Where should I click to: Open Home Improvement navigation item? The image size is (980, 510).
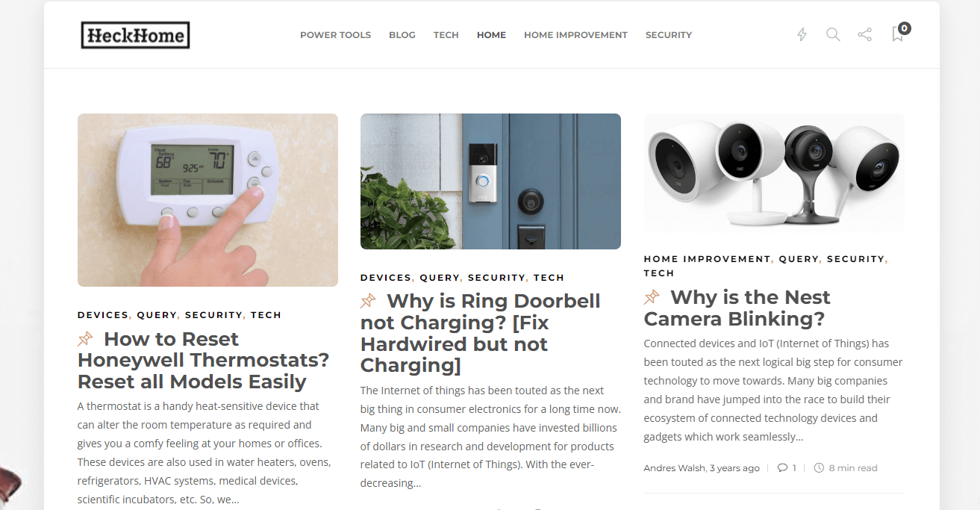[x=575, y=35]
